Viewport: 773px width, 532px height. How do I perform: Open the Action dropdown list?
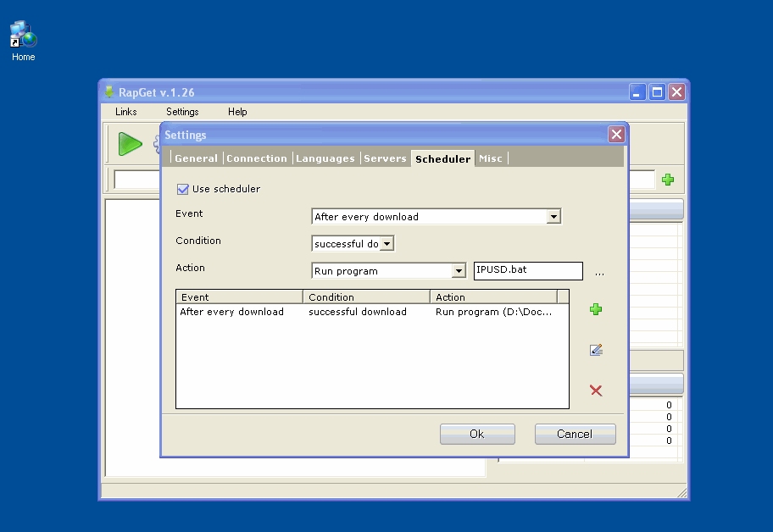point(459,271)
